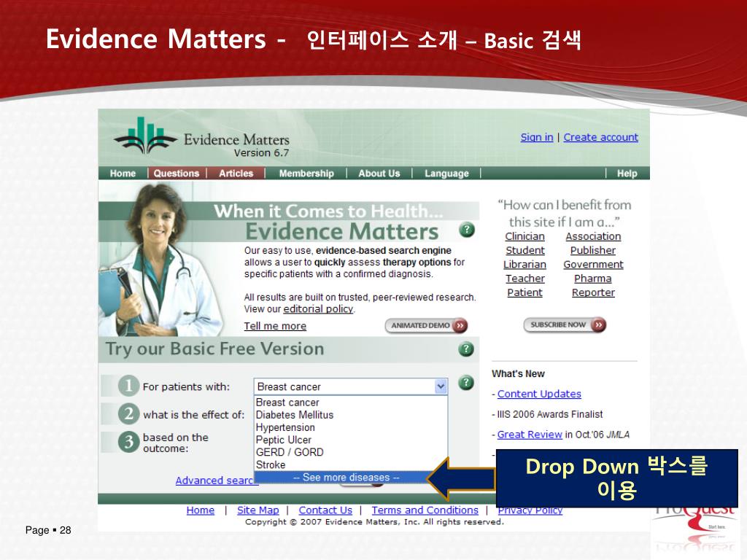Viewport: 747px width, 560px height.
Task: Open the Librarian benefits link
Action: tap(525, 264)
